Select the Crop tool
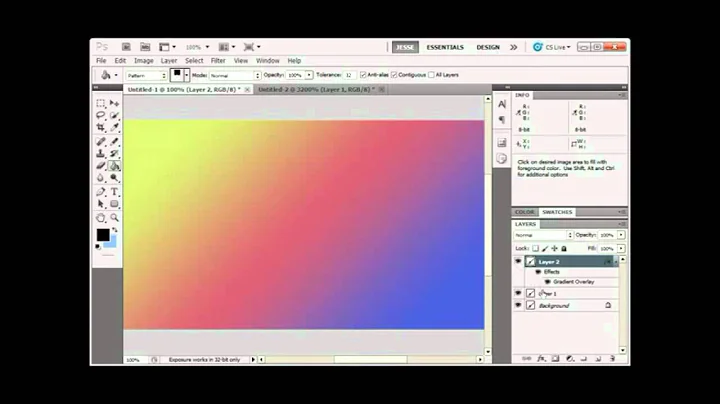The height and width of the screenshot is (404, 720). (x=101, y=127)
